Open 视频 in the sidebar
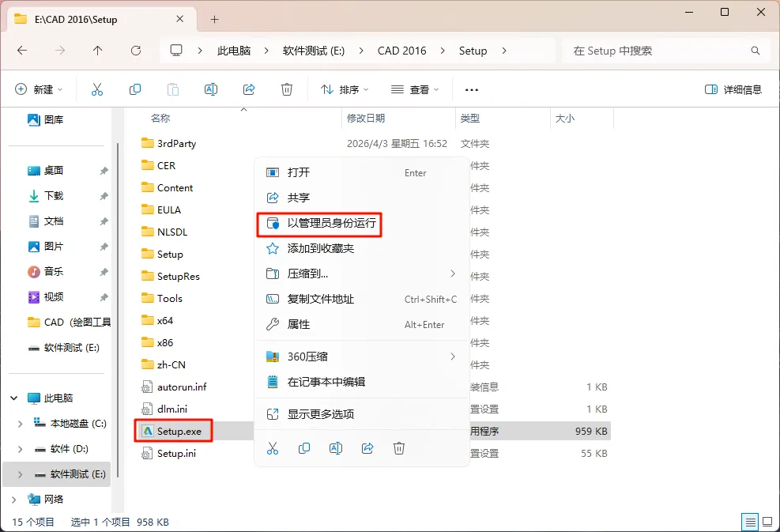780x532 pixels. (45, 296)
